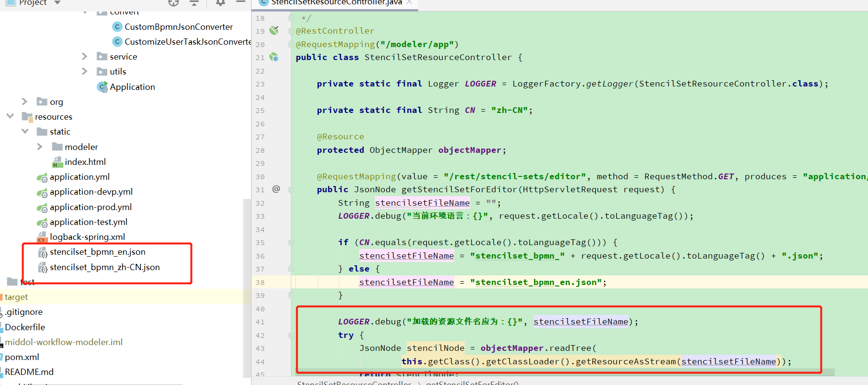This screenshot has width=868, height=385.
Task: Click the Application Spring Boot class icon
Action: click(x=102, y=87)
